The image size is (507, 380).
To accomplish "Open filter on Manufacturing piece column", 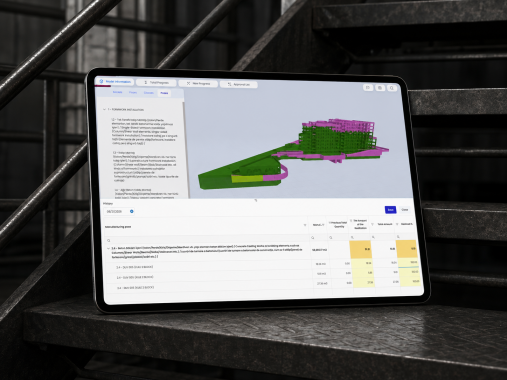I will pyautogui.click(x=305, y=225).
